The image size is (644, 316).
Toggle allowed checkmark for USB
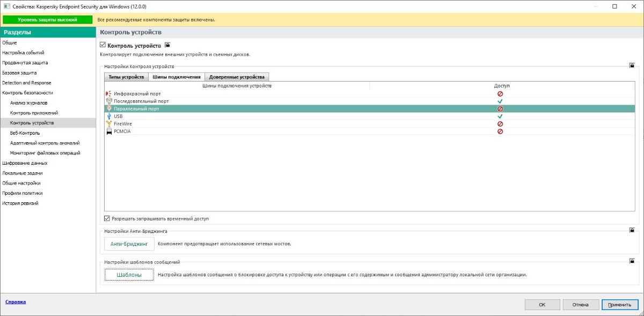[500, 116]
